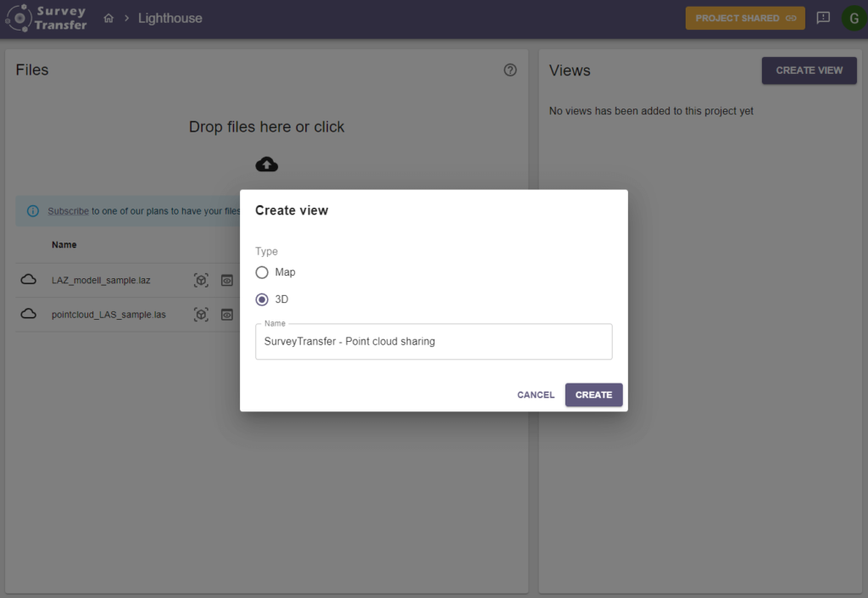Screen dimensions: 868x598
Task: Click the view Name text field
Action: click(433, 342)
